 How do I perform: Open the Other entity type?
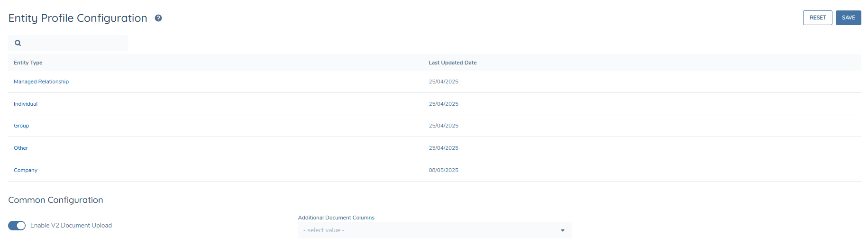21,148
